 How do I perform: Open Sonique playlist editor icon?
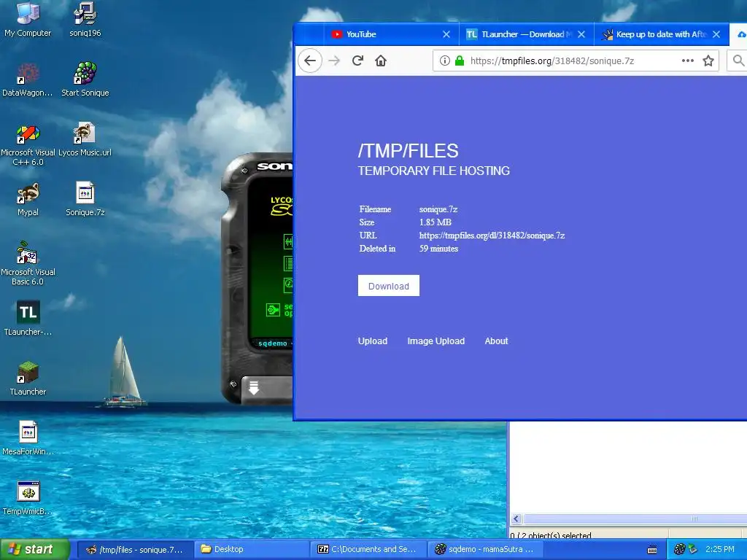click(x=288, y=263)
